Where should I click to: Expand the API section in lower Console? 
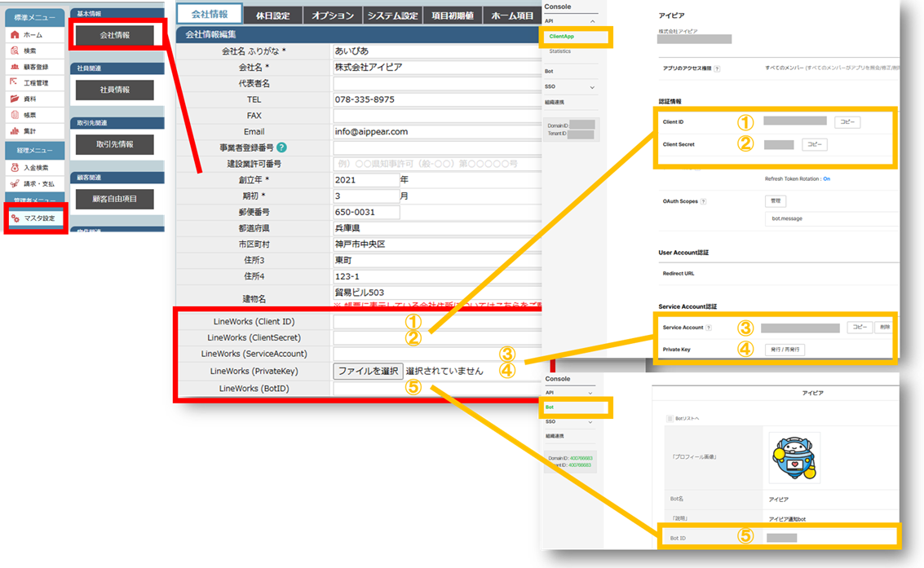coord(592,392)
